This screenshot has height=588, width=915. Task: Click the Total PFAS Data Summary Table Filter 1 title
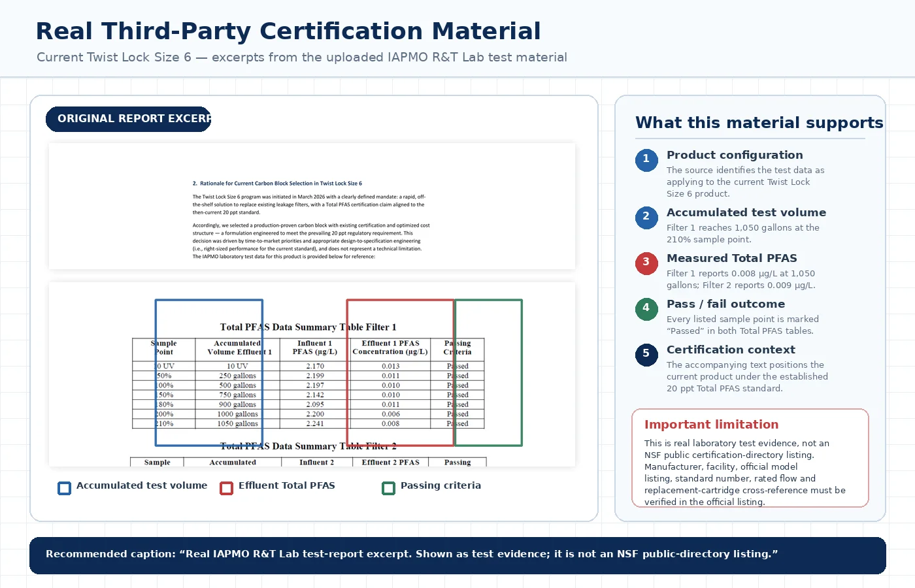tap(308, 327)
